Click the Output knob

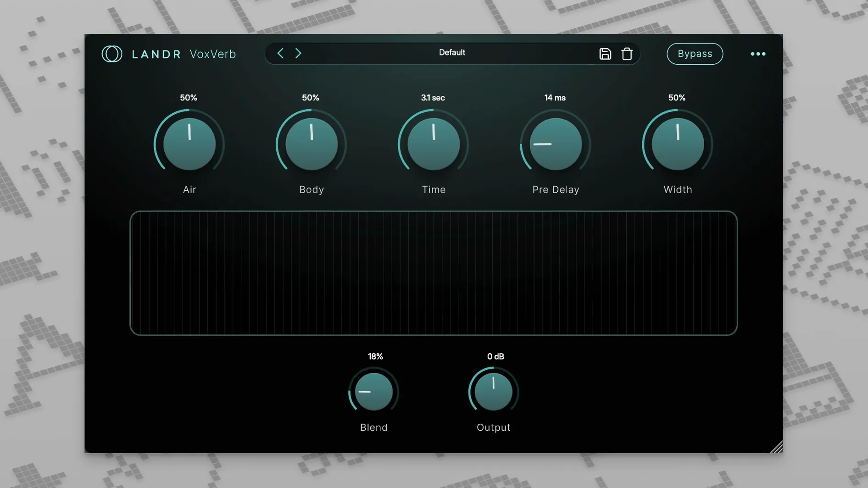pos(493,392)
